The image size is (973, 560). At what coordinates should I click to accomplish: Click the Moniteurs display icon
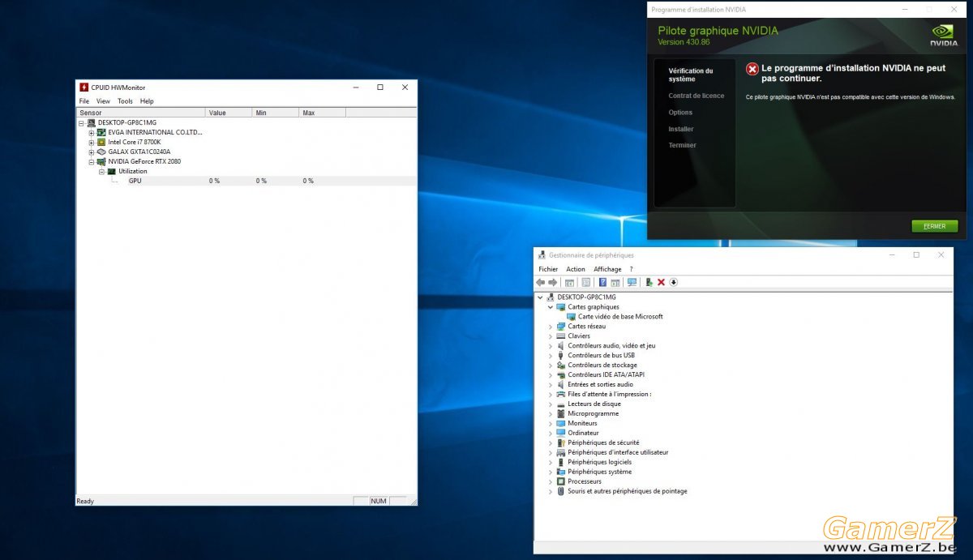tap(561, 424)
